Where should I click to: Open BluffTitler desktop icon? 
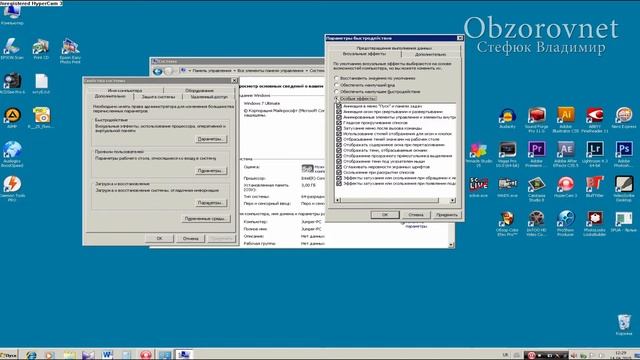click(595, 187)
